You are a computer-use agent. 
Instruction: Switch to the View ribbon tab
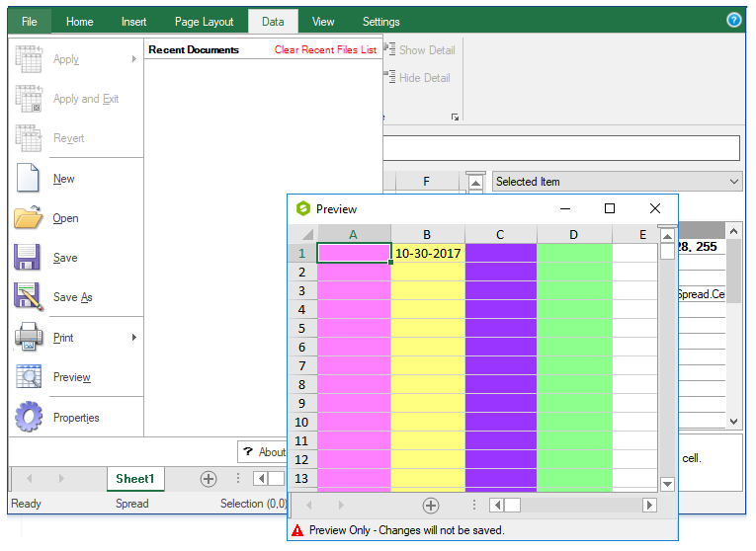322,22
